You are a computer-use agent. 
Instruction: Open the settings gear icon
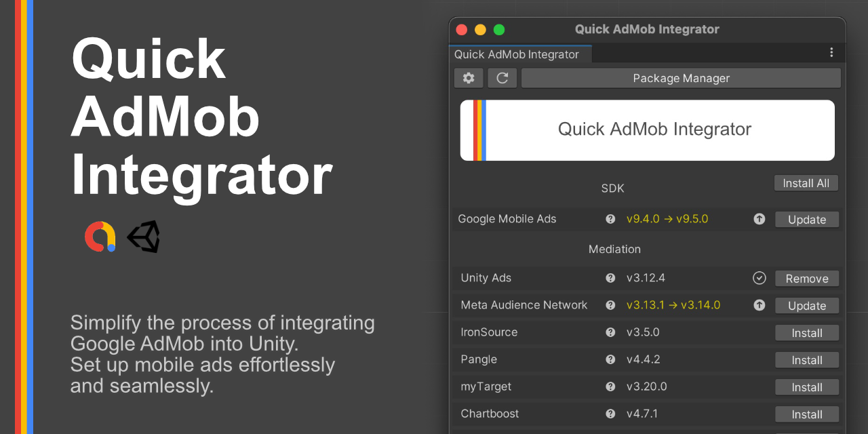[x=469, y=78]
